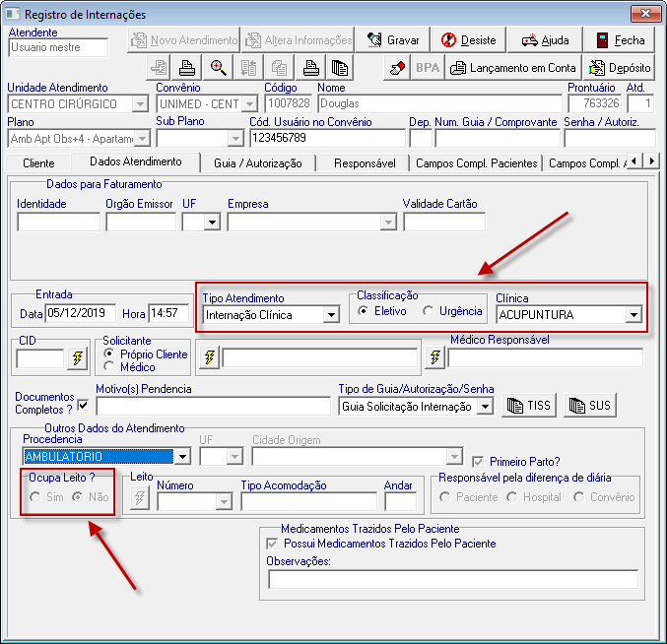Image resolution: width=667 pixels, height=644 pixels.
Task: Switch to the Cliente tab
Action: (x=38, y=163)
